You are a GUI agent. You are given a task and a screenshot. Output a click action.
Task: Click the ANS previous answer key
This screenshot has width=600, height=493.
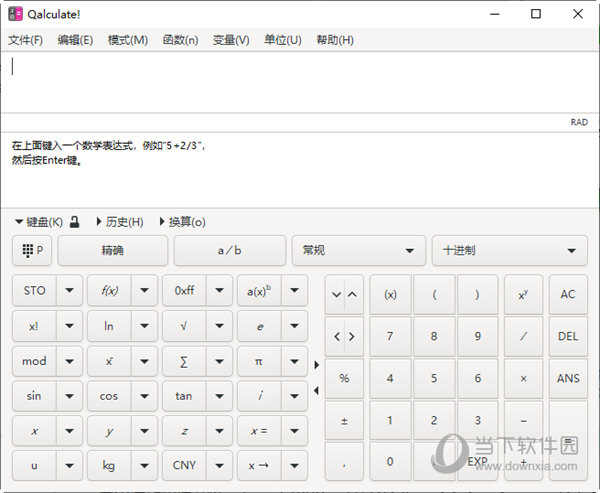click(x=568, y=378)
